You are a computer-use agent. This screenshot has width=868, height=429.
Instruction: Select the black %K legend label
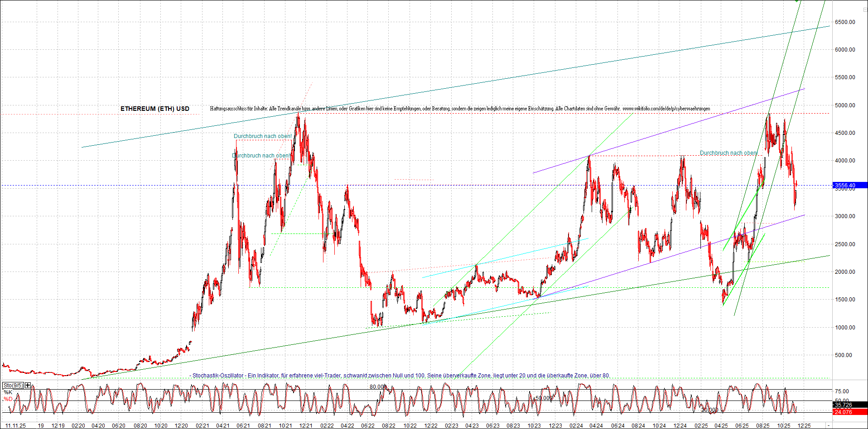8,392
